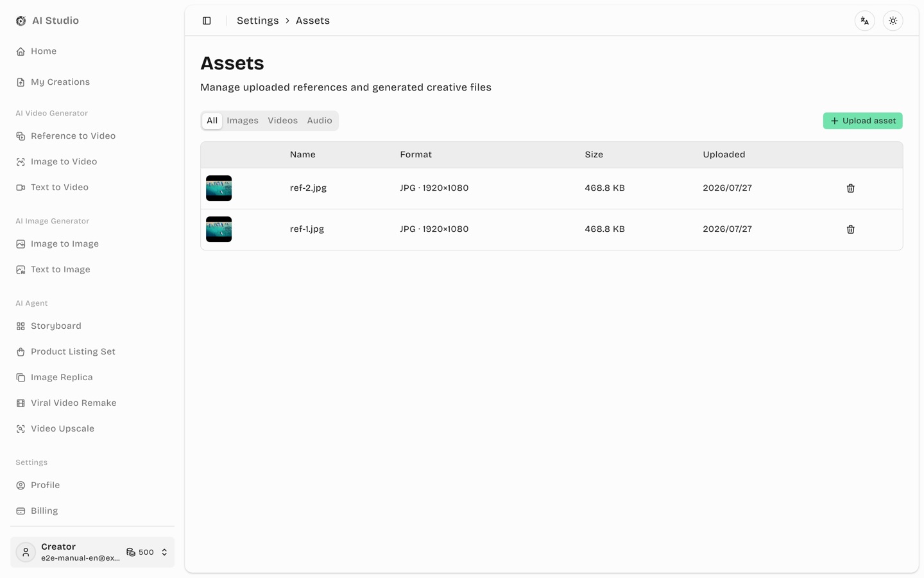Collapse the sidebar with the panel icon
This screenshot has width=924, height=578.
pos(207,21)
